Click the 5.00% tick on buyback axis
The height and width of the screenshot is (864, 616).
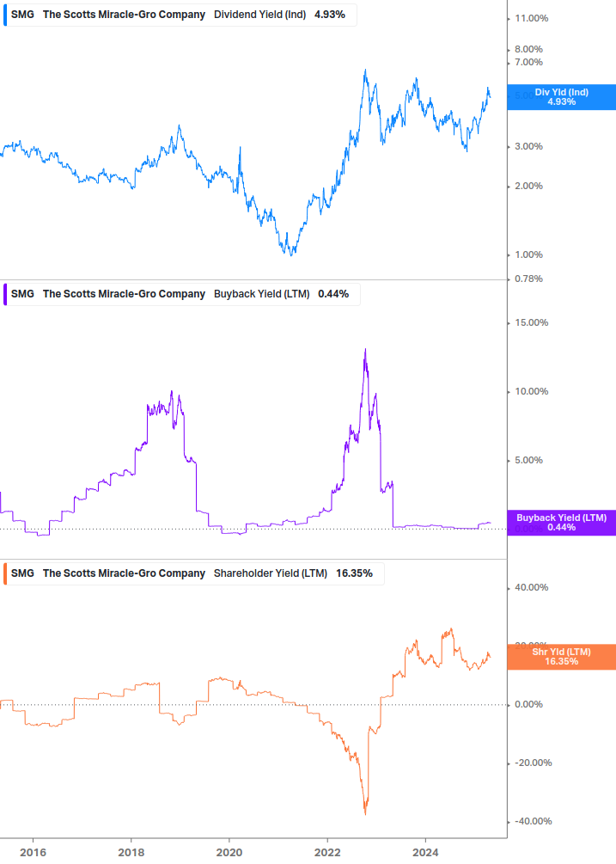point(528,460)
